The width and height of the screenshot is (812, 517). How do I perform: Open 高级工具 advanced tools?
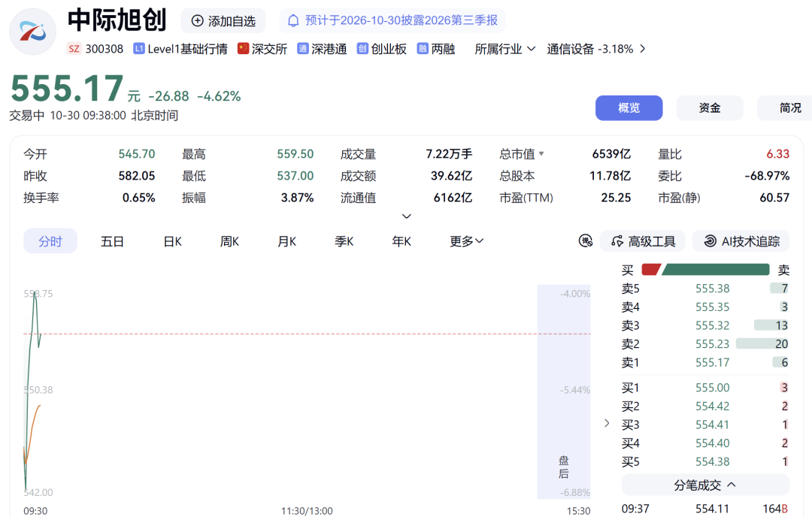coord(643,241)
